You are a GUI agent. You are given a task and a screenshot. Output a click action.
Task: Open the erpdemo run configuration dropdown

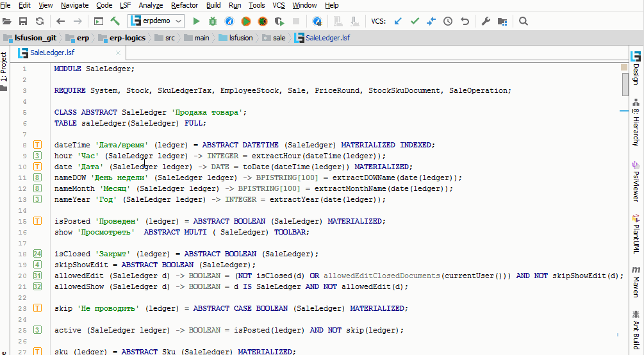[156, 21]
